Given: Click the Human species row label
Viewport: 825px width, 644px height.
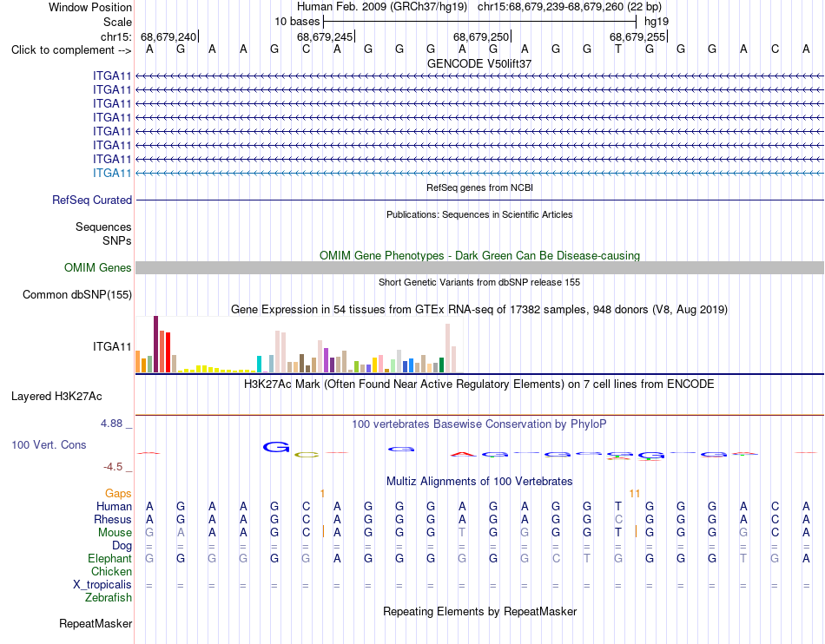Looking at the screenshot, I should point(114,506).
